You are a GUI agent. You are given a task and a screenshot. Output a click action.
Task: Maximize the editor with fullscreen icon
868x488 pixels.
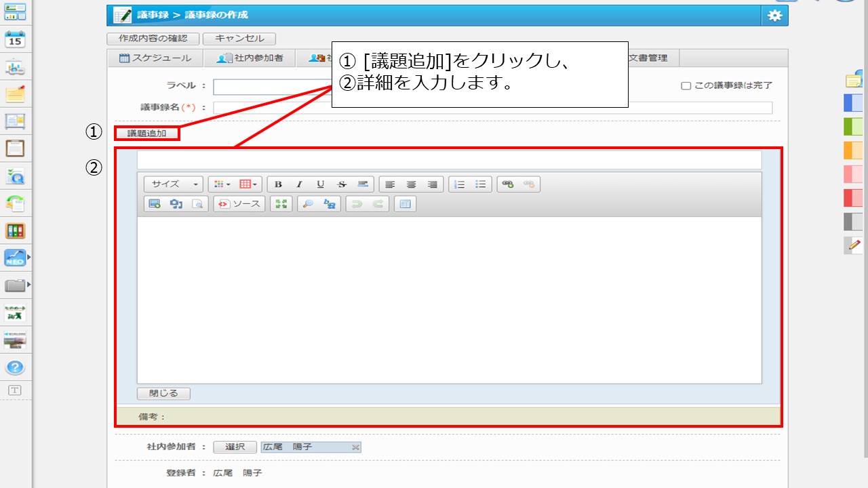281,204
